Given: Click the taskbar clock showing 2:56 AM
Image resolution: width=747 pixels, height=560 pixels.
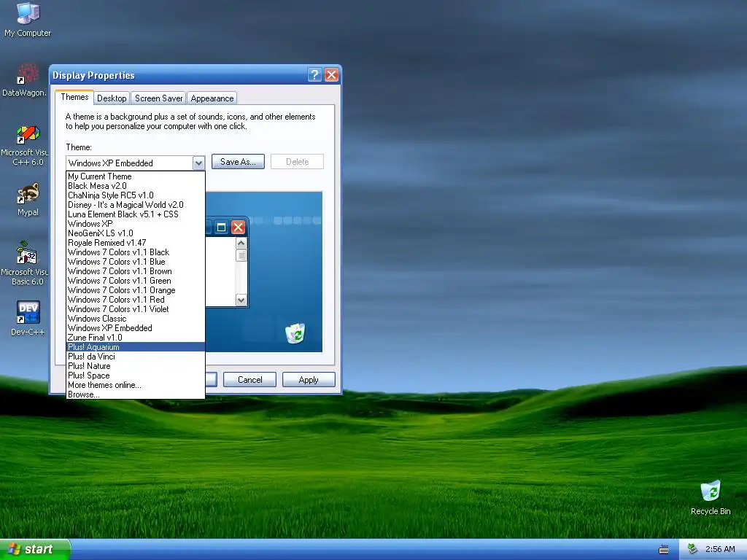Looking at the screenshot, I should pyautogui.click(x=720, y=549).
